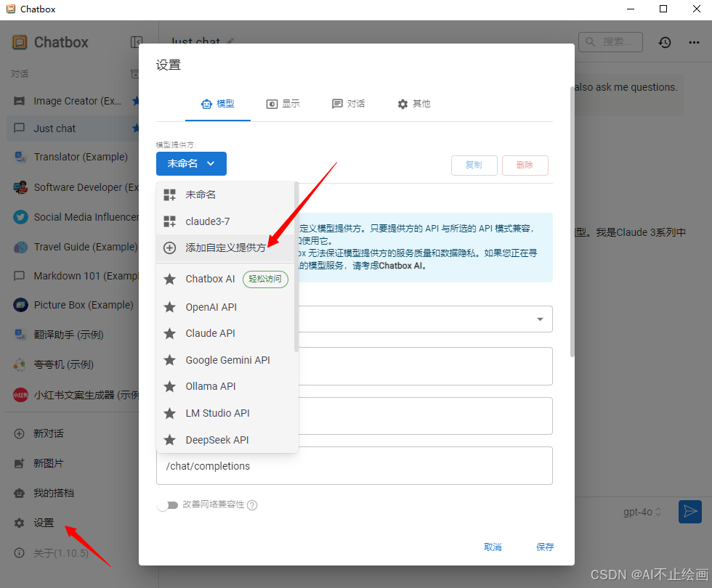712x588 pixels.
Task: Click the Chatbox logo icon in sidebar
Action: 20,42
